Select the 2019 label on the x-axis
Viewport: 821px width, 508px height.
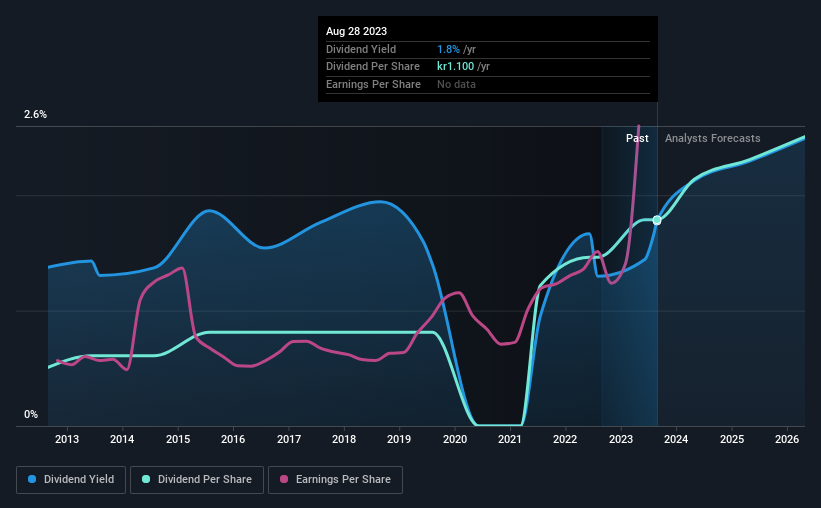(399, 439)
